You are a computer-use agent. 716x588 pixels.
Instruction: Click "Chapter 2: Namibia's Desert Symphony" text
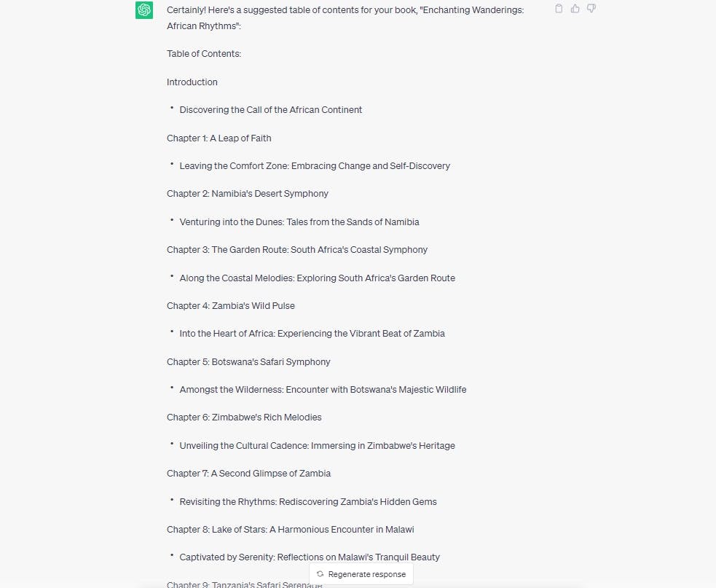(248, 194)
